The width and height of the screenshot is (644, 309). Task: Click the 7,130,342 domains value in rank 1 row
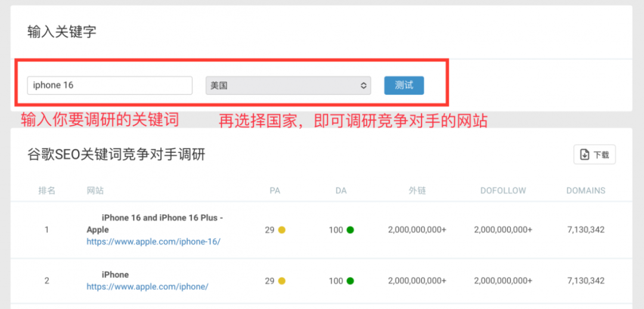tap(586, 230)
